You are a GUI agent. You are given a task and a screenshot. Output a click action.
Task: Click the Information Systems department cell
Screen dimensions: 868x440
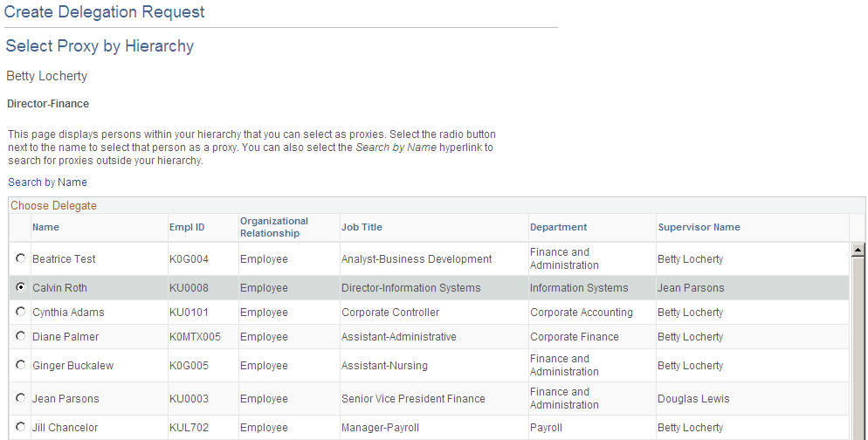(579, 288)
